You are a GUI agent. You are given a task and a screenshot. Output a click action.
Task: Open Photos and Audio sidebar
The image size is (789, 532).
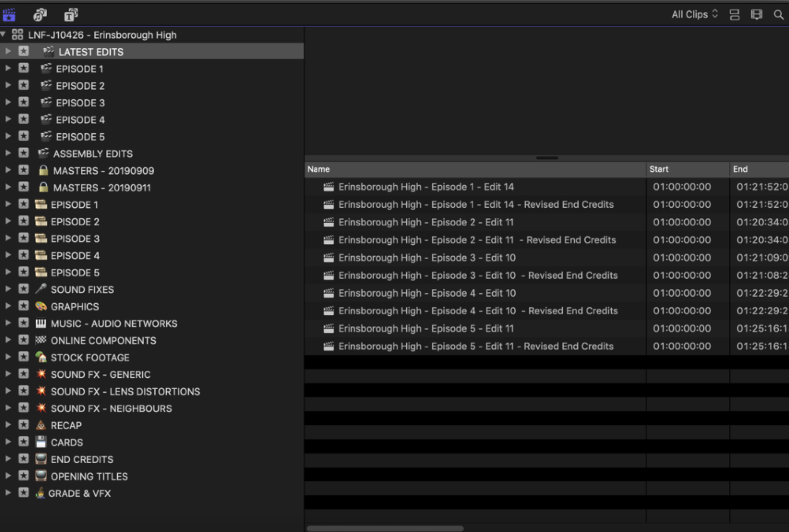(40, 15)
